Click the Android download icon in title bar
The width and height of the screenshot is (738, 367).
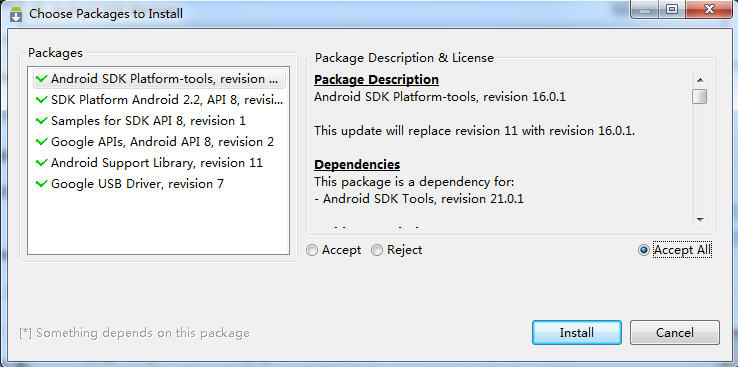tap(16, 14)
